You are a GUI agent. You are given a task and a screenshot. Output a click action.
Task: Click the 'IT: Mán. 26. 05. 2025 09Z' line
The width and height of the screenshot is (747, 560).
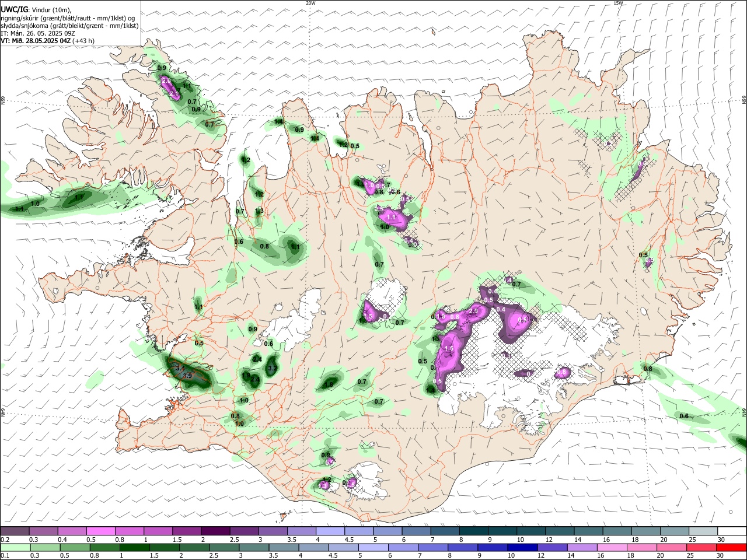pyautogui.click(x=38, y=33)
